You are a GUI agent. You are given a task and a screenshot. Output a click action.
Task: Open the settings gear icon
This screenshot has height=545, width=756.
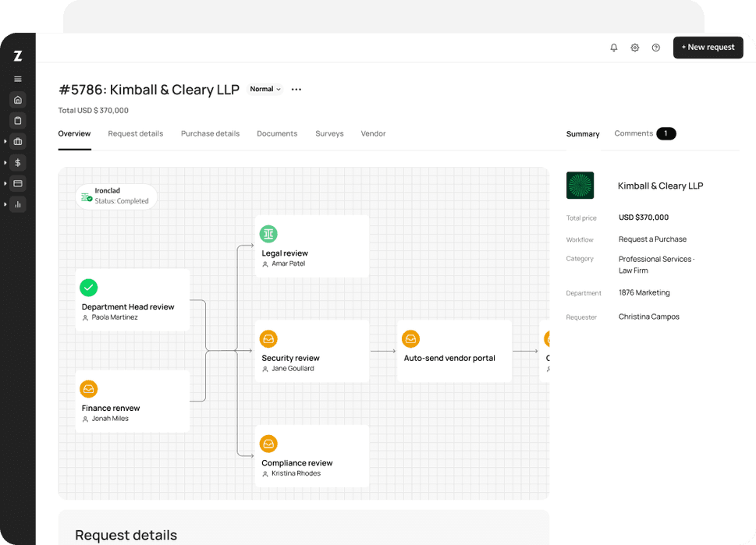pyautogui.click(x=634, y=48)
